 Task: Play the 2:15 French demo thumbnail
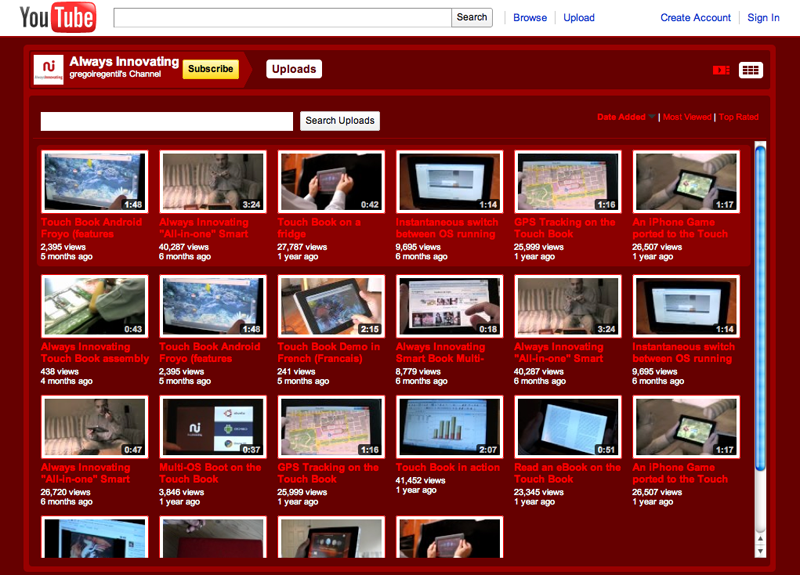click(x=331, y=306)
